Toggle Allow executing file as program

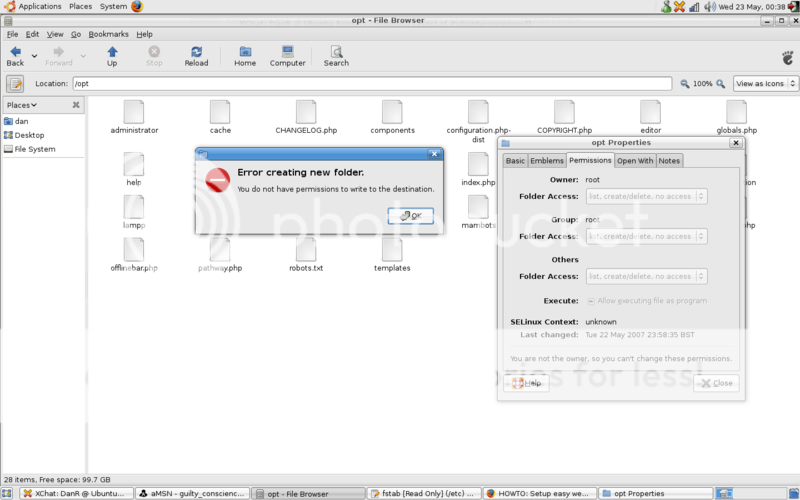(591, 300)
